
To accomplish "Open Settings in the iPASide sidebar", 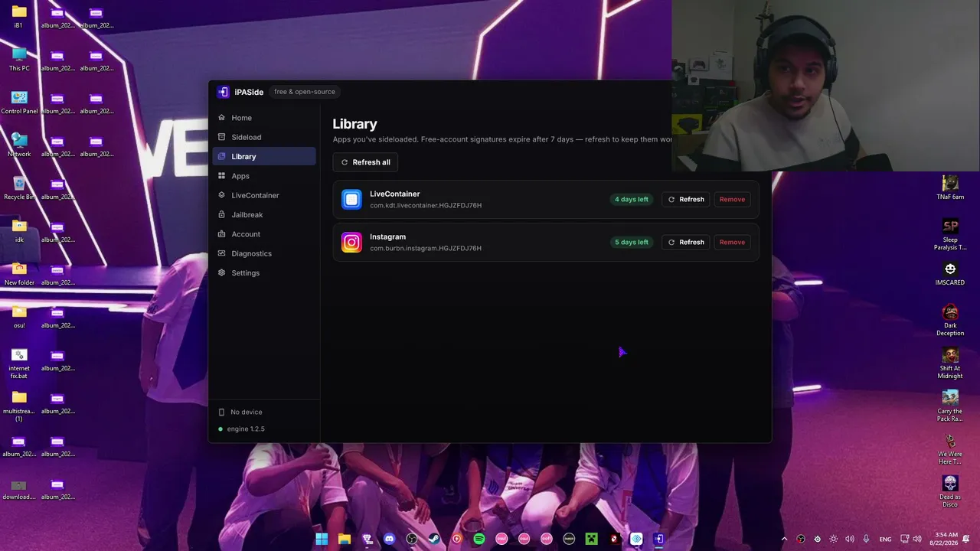I will click(263, 272).
